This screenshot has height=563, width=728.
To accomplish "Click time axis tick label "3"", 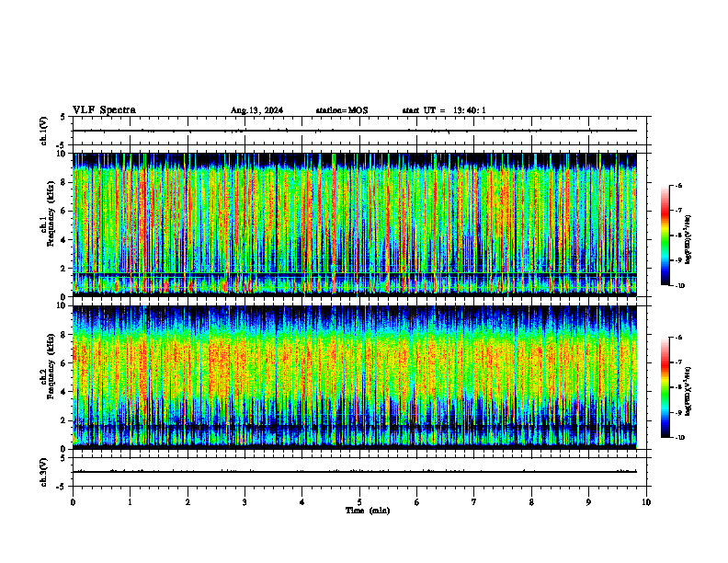I will 245,502.
